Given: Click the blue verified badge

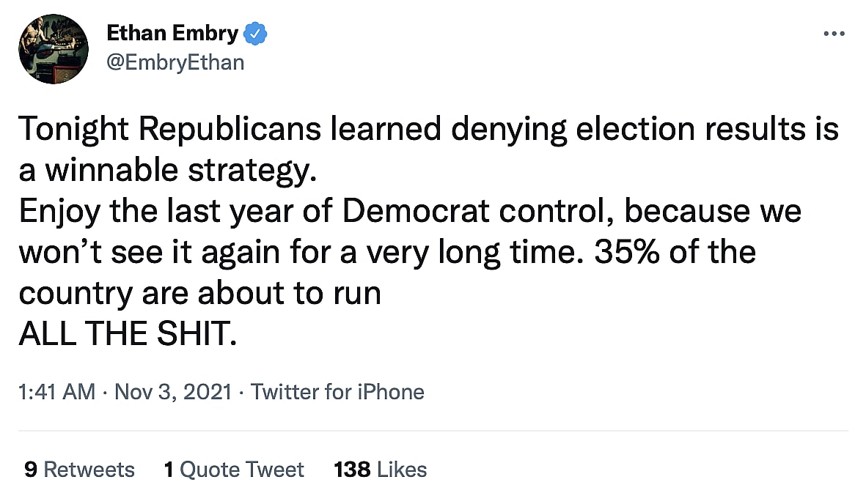Looking at the screenshot, I should click(255, 34).
